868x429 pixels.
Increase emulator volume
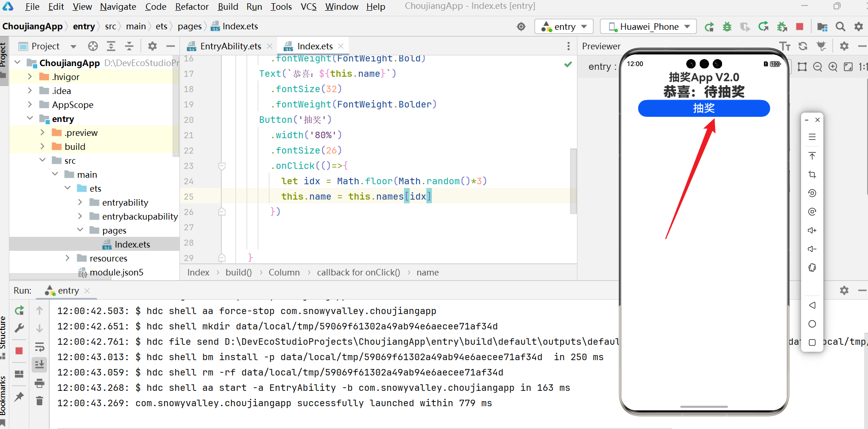pos(812,230)
